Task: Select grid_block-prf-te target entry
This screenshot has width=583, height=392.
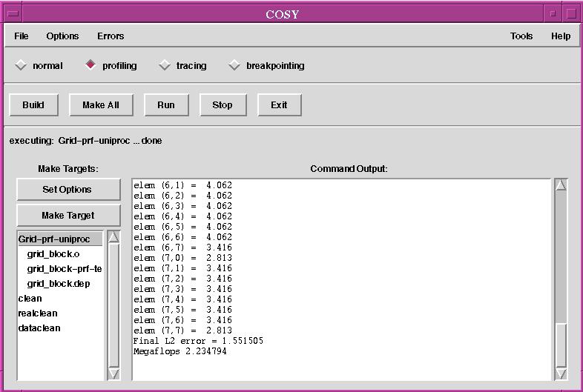Action: point(65,269)
